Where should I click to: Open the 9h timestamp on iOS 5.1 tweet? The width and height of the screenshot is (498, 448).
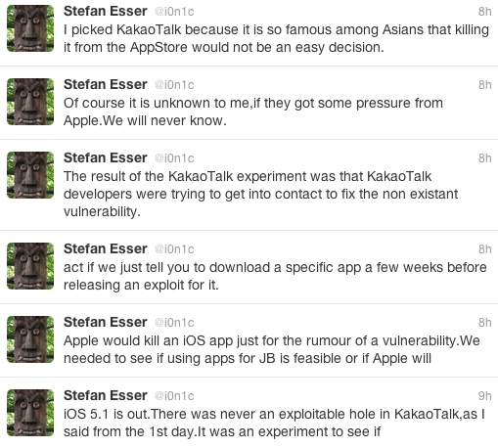click(x=484, y=396)
